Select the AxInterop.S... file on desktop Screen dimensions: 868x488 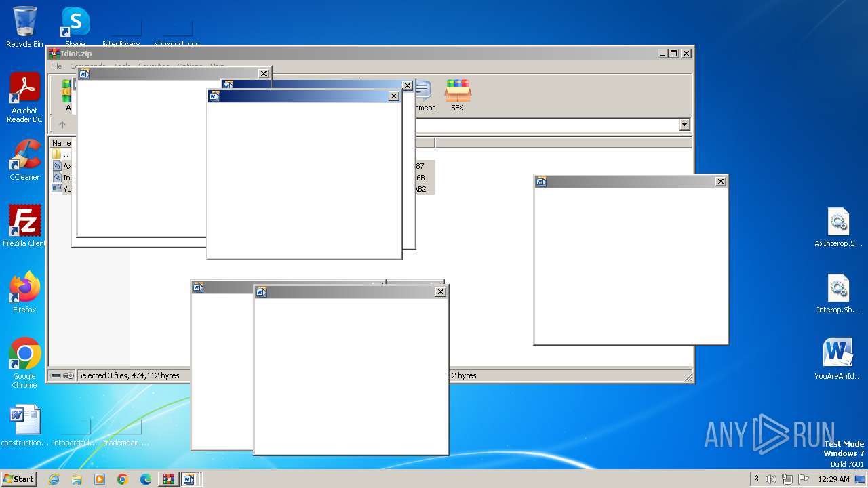coord(839,228)
